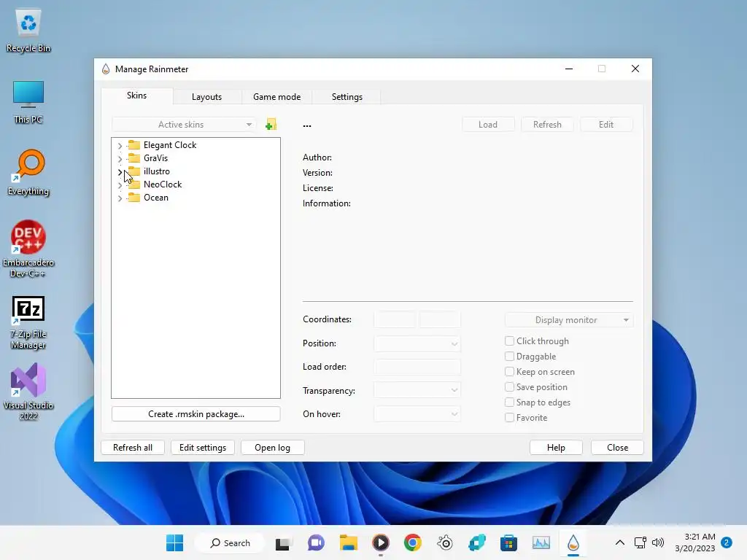Open This PC desktop icon
The width and height of the screenshot is (747, 560).
point(28,103)
